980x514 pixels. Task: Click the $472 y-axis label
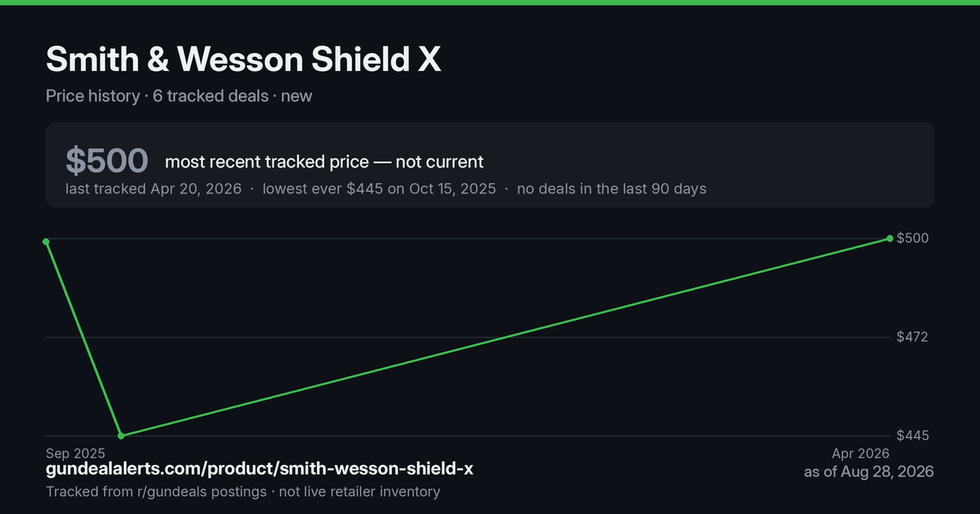click(x=913, y=337)
